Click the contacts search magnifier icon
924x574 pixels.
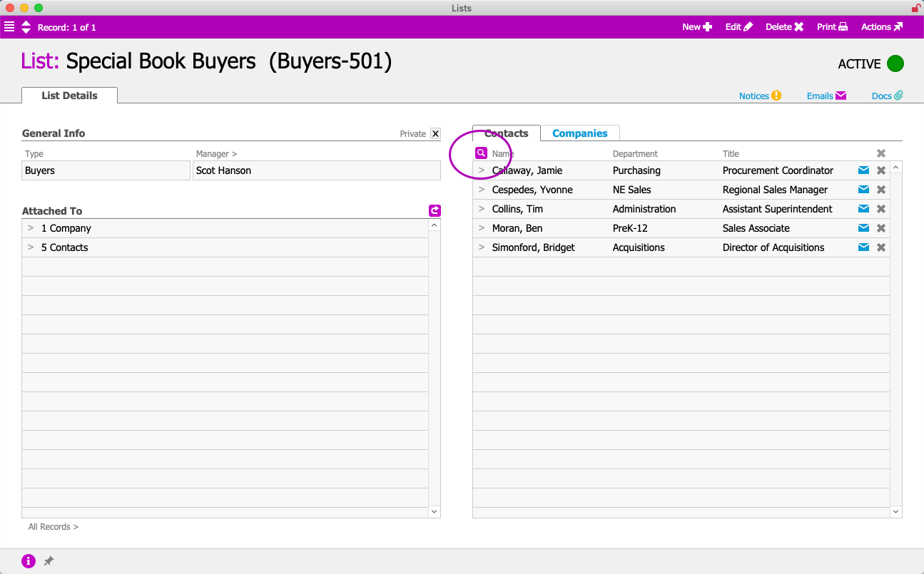[482, 153]
